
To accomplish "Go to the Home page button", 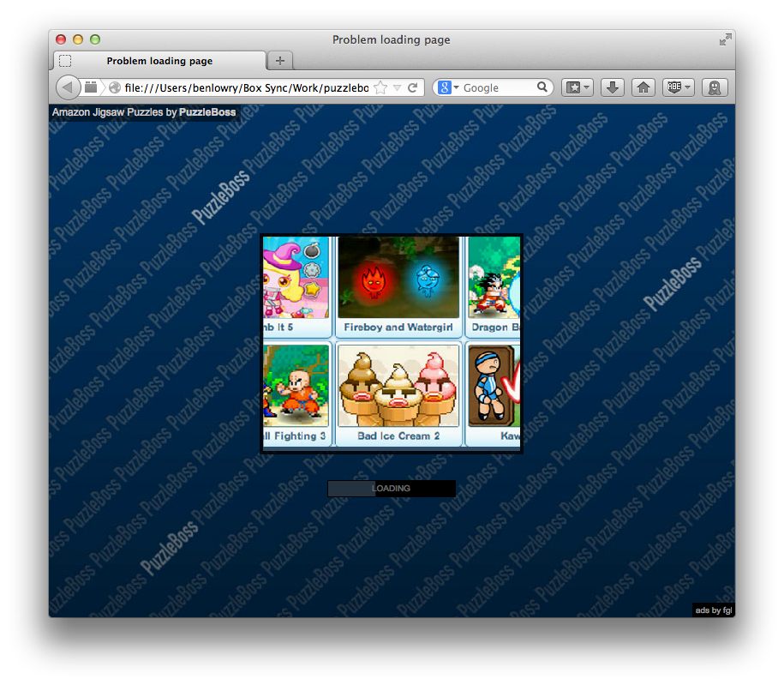I will (x=643, y=87).
